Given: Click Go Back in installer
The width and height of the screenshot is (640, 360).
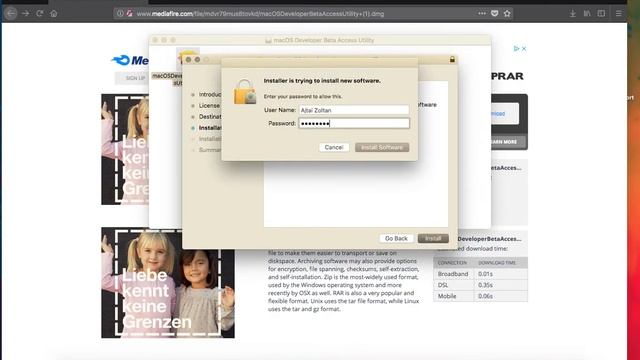Looking at the screenshot, I should tap(396, 238).
